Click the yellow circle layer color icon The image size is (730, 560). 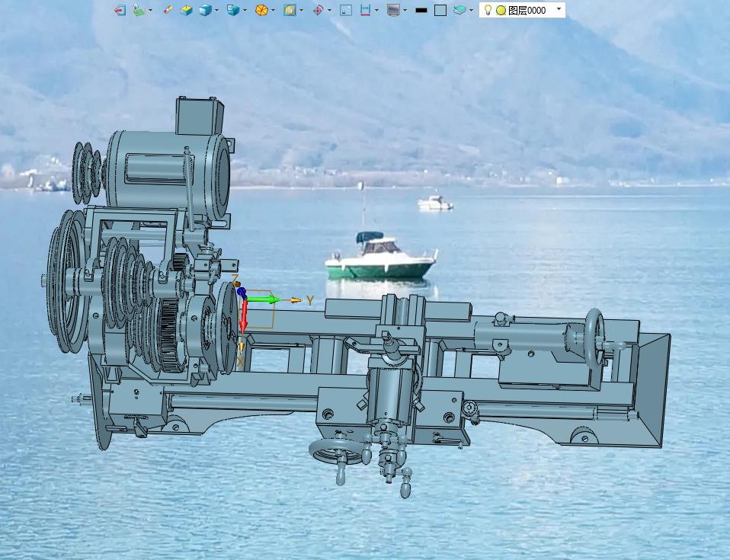[501, 10]
